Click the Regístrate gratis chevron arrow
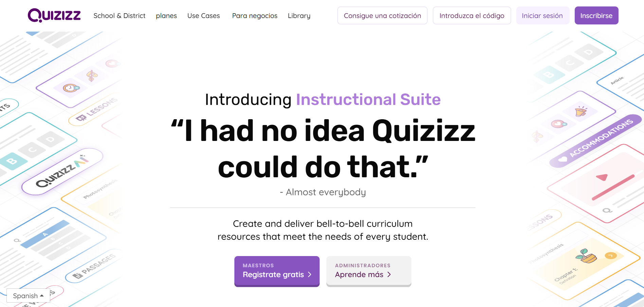The width and height of the screenshot is (644, 307). (309, 274)
